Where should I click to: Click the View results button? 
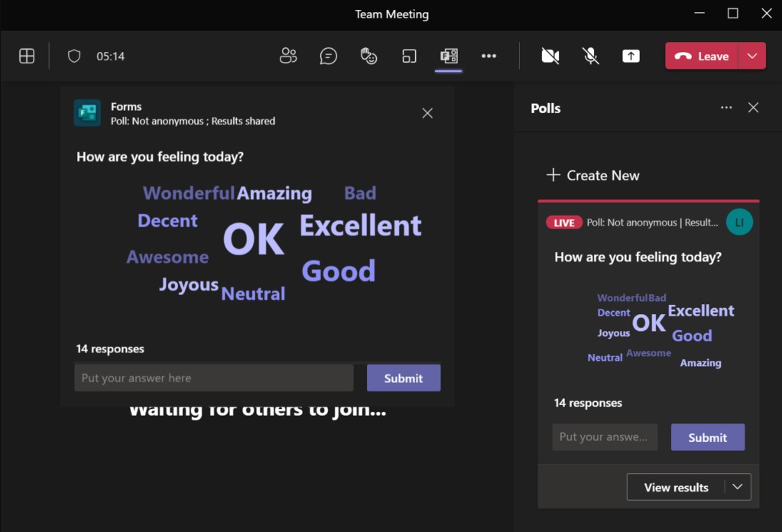pos(676,487)
